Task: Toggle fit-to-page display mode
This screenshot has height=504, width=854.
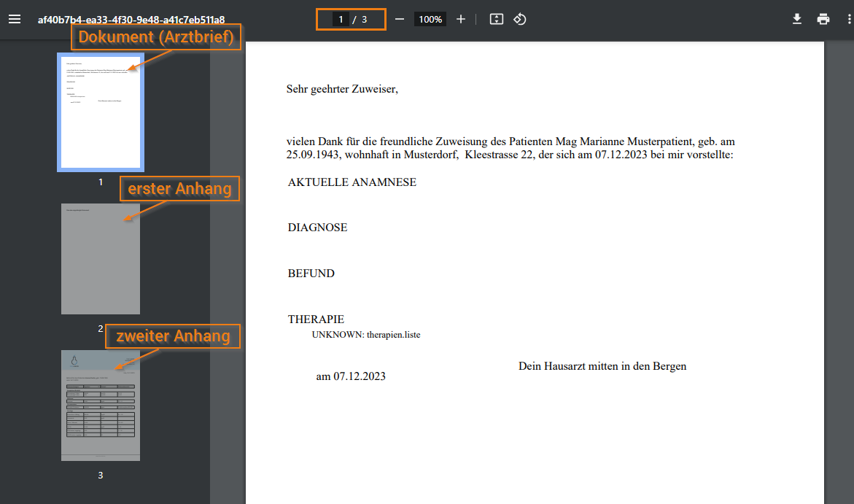Action: 496,19
